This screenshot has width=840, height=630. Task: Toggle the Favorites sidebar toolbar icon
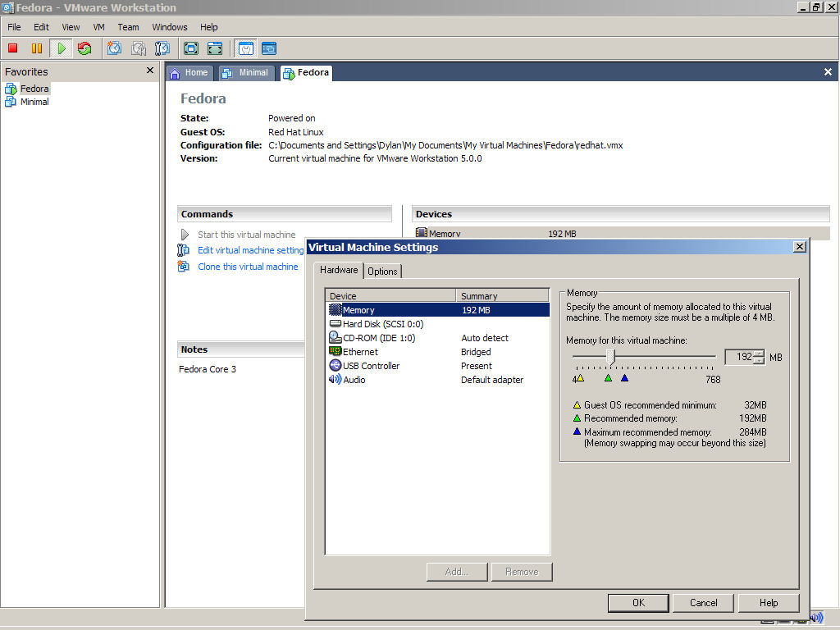[x=245, y=48]
